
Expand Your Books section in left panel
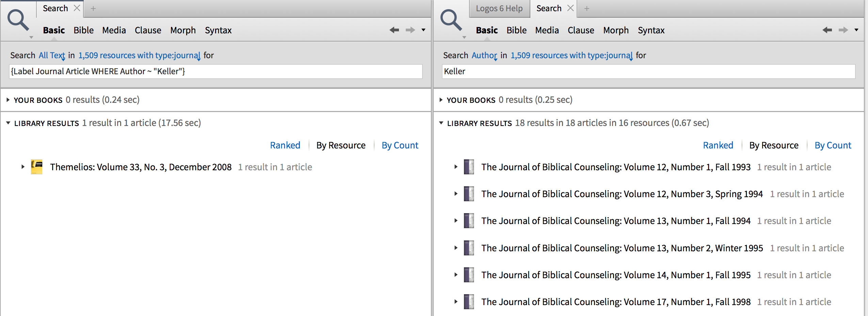[8, 100]
